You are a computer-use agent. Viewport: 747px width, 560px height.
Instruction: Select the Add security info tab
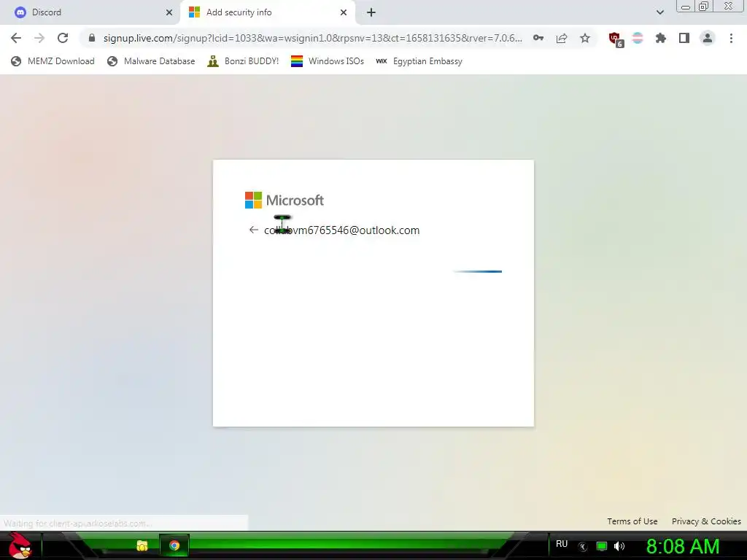(x=267, y=12)
